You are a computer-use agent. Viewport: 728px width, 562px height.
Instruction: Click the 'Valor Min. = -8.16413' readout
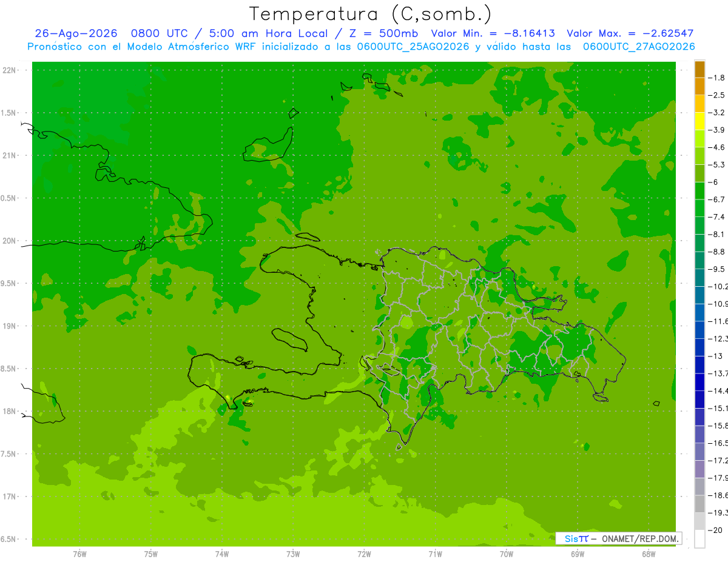coord(493,34)
